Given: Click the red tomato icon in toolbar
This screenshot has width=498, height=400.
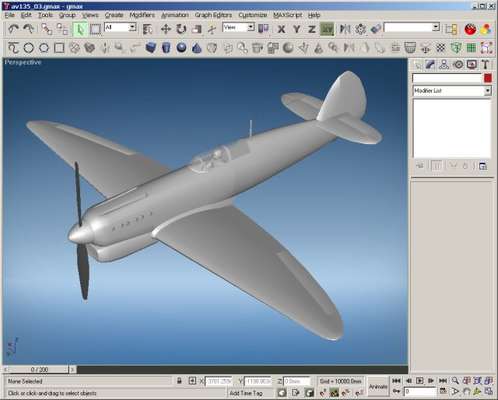Looking at the screenshot, I should [x=470, y=29].
